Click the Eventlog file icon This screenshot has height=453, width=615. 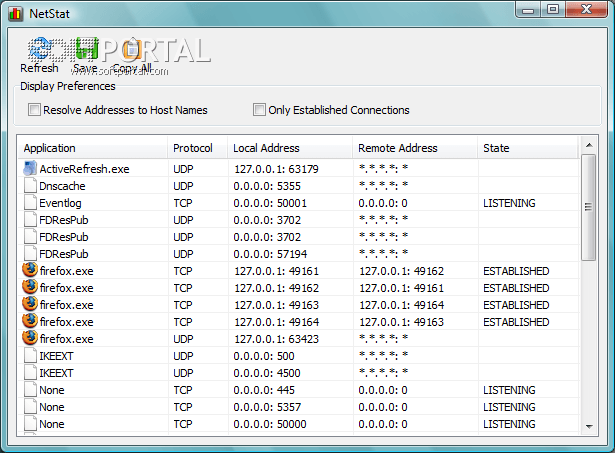pyautogui.click(x=30, y=202)
